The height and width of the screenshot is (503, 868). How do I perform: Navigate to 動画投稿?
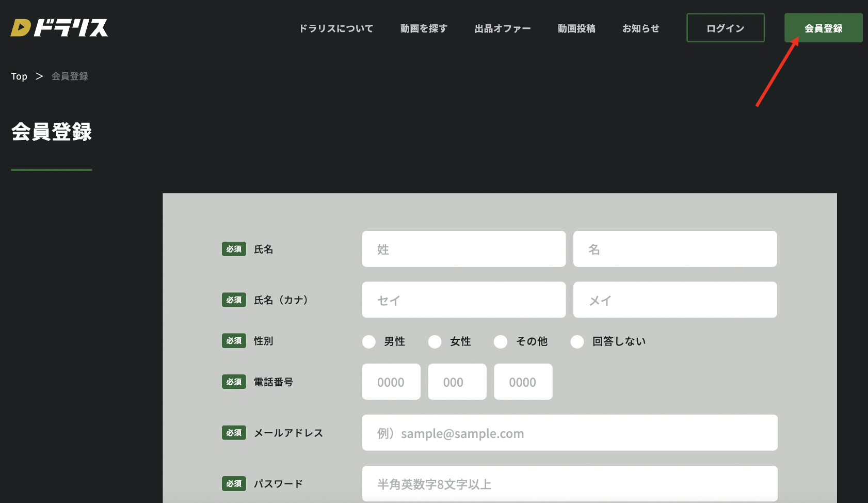click(x=576, y=28)
